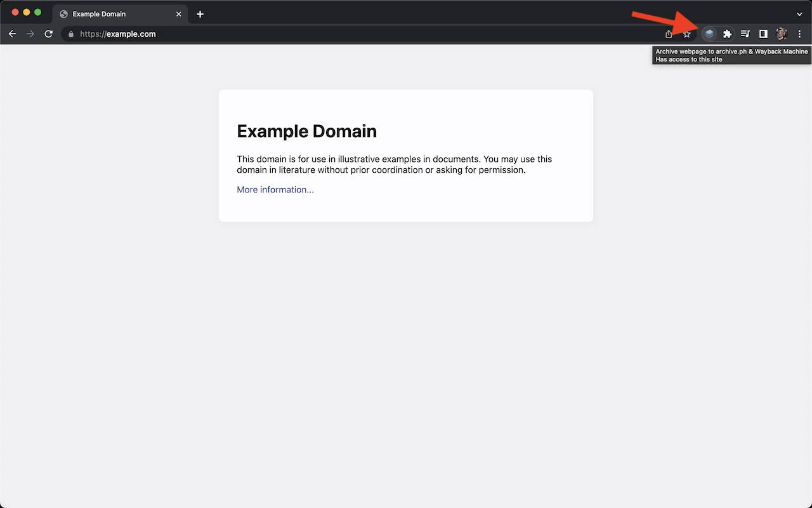This screenshot has height=508, width=812.
Task: View site info via the padlock icon
Action: click(x=71, y=34)
